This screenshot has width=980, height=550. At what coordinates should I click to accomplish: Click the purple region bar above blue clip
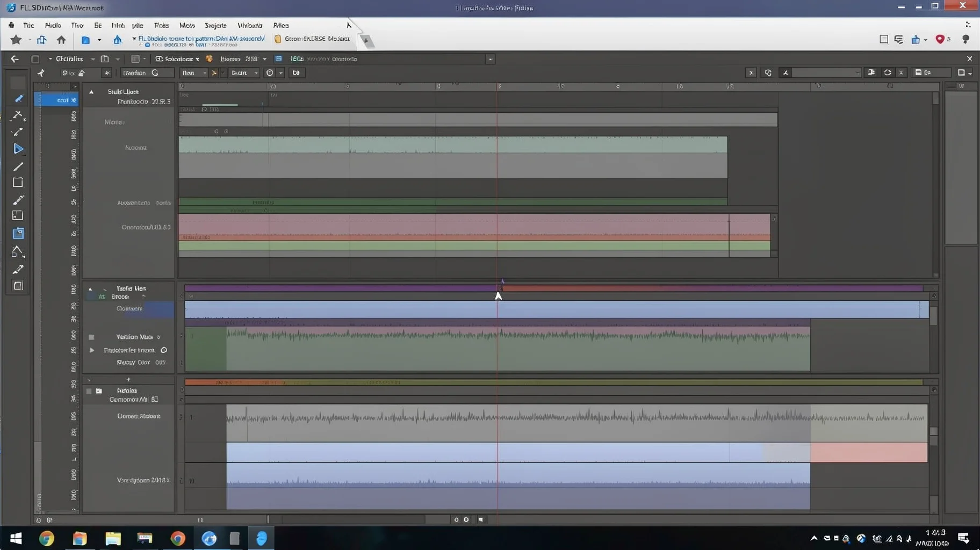[x=341, y=288]
